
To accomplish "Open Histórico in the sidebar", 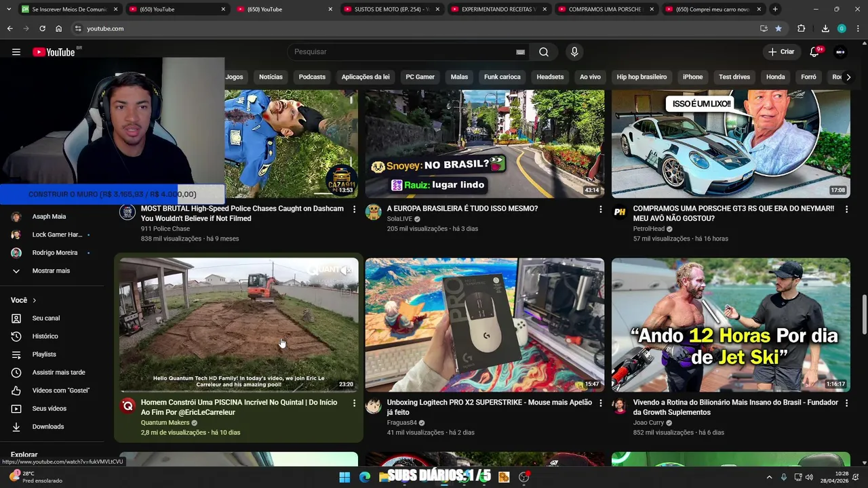I will pos(45,336).
